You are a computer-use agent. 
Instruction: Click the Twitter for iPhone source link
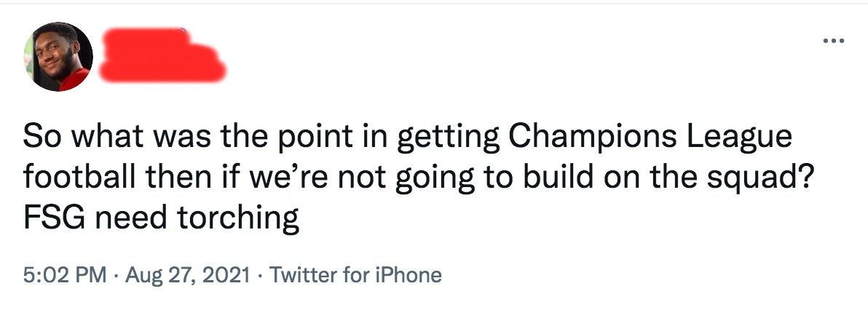356,274
